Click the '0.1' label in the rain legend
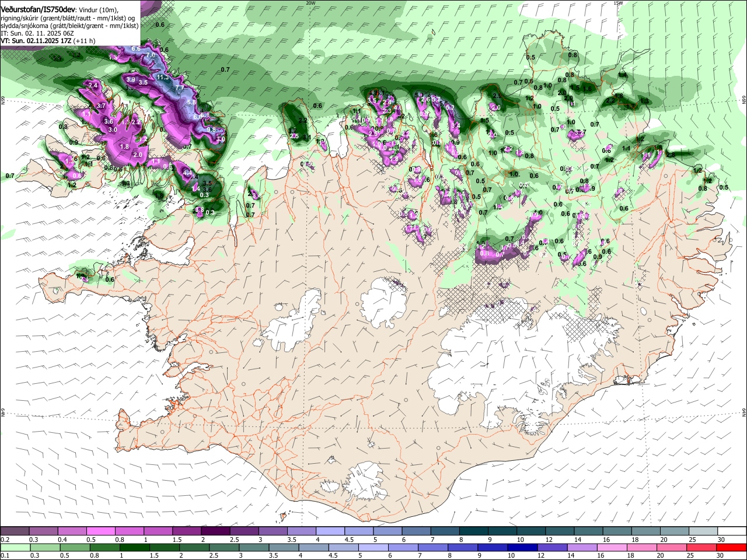The width and height of the screenshot is (747, 560). click(x=5, y=555)
